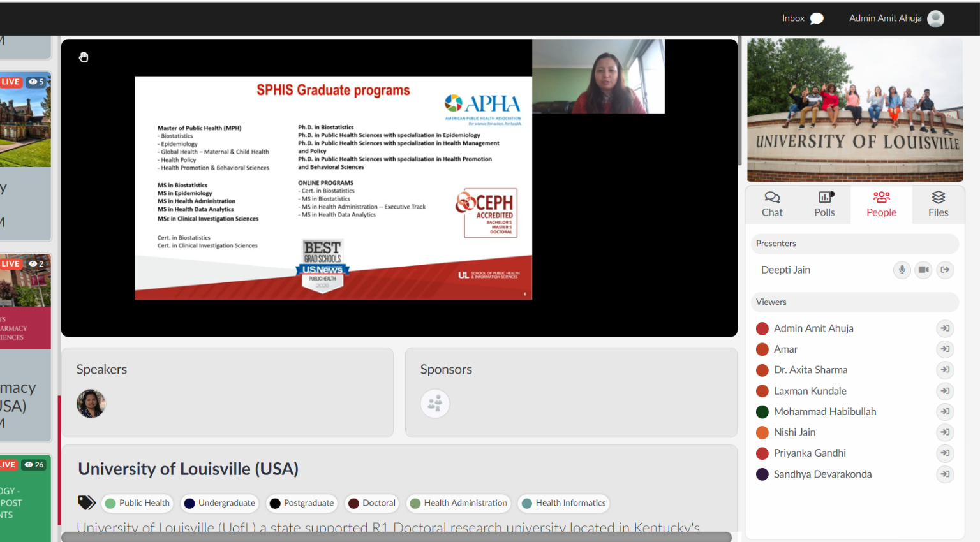Click Mohammad Habibullah's green avatar dot

coord(762,412)
